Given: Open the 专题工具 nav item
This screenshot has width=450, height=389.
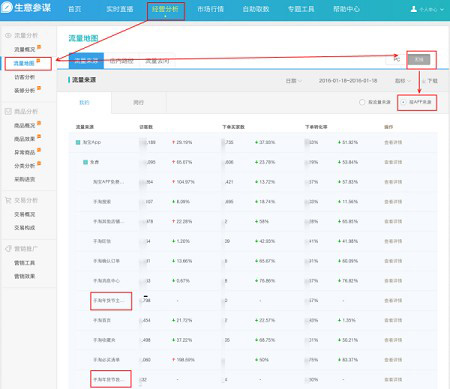Looking at the screenshot, I should coord(301,9).
